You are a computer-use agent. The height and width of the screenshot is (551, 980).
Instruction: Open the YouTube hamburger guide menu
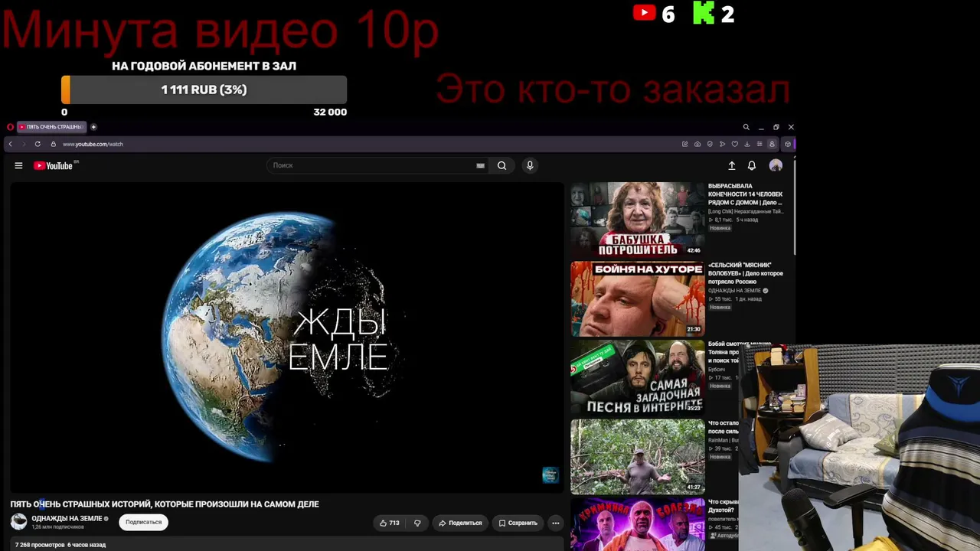pyautogui.click(x=18, y=165)
